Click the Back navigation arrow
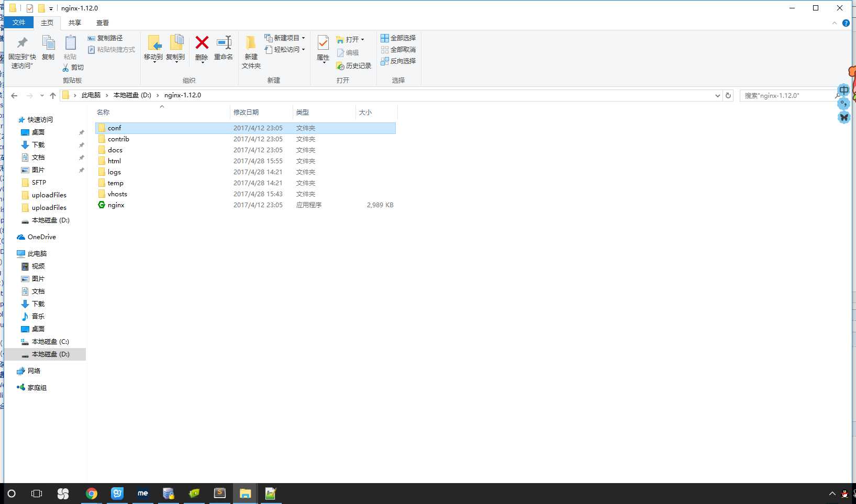856x504 pixels. pos(14,96)
